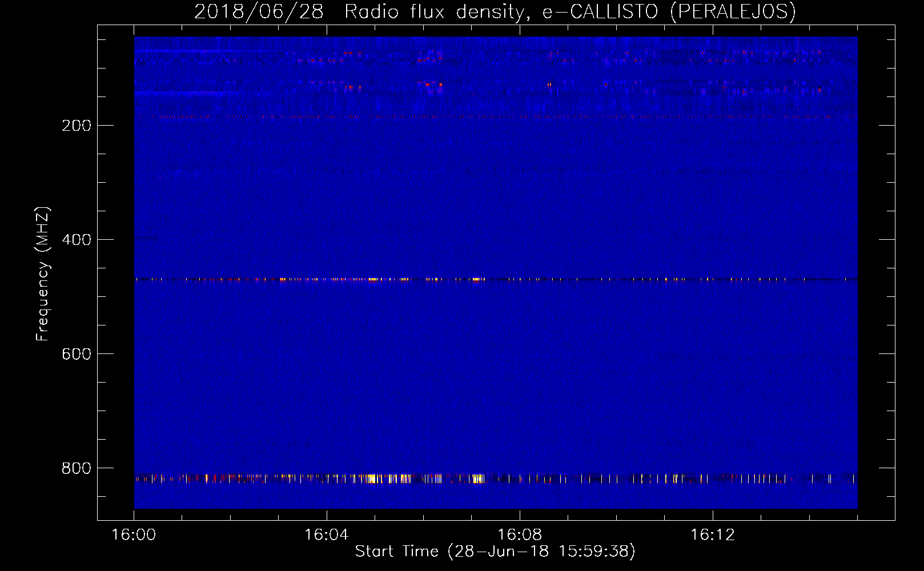This screenshot has width=924, height=571.
Task: Click the 16:08 time tick label
Action: pyautogui.click(x=520, y=535)
